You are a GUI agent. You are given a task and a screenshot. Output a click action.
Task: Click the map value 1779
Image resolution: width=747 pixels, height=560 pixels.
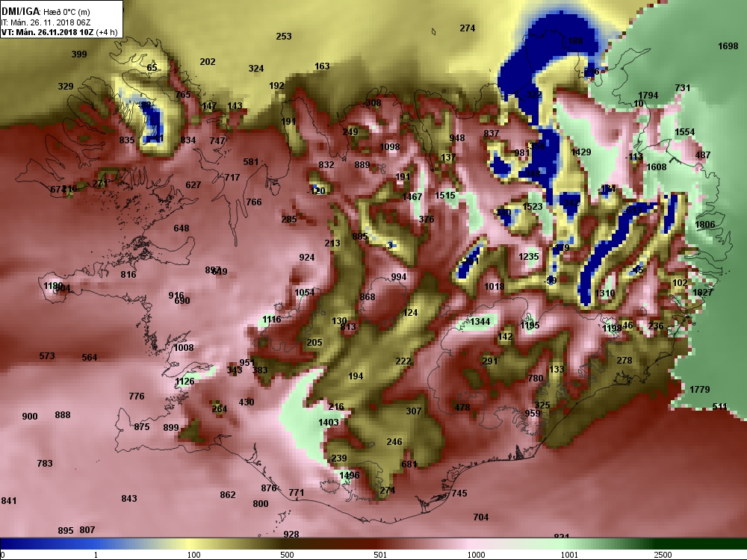click(699, 390)
